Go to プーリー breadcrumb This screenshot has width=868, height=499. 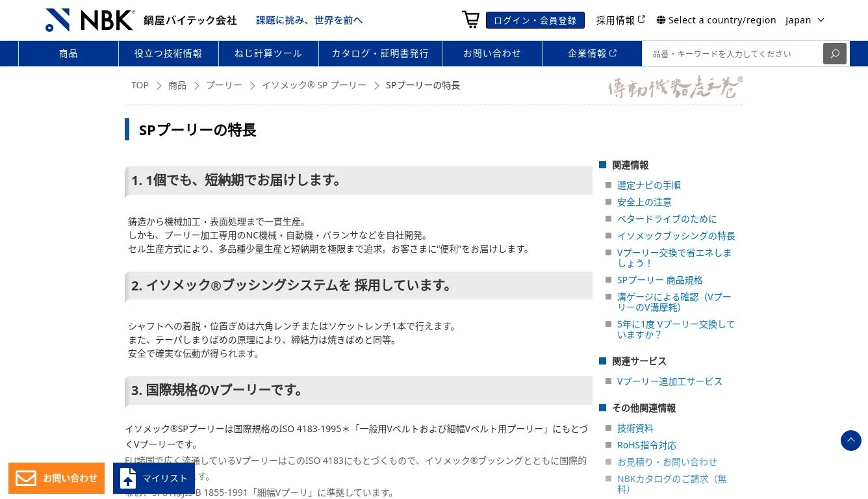(x=224, y=85)
